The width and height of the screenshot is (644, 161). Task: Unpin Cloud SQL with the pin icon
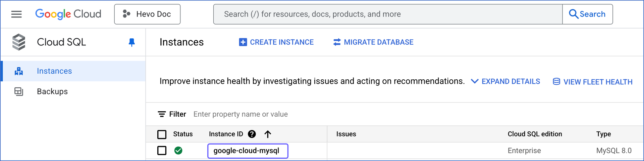(x=132, y=42)
